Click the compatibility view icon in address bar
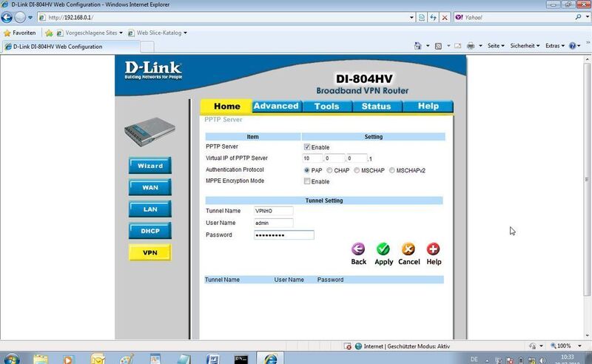The height and width of the screenshot is (364, 592). pos(422,17)
